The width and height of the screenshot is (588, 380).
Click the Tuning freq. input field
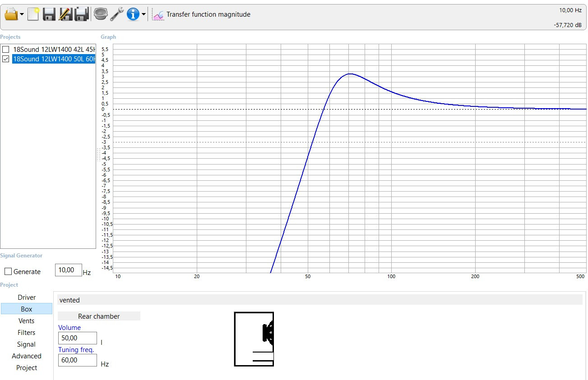coord(77,360)
